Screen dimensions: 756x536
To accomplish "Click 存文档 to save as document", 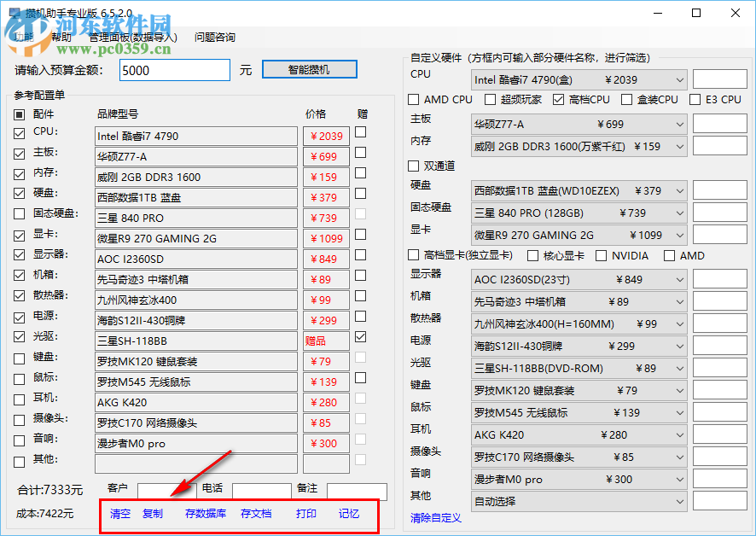I will point(256,514).
